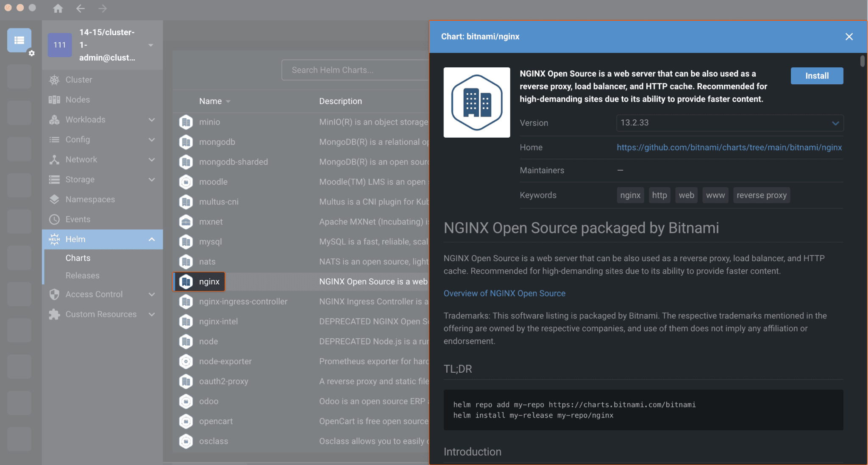Expand the Workloads section

point(152,120)
